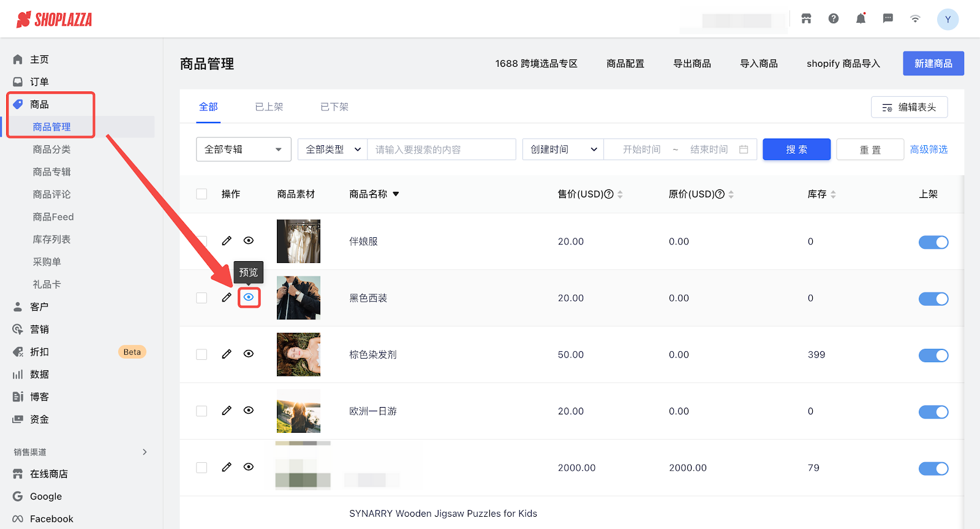Click the storefront icon in top bar
The width and height of the screenshot is (980, 529).
(806, 19)
